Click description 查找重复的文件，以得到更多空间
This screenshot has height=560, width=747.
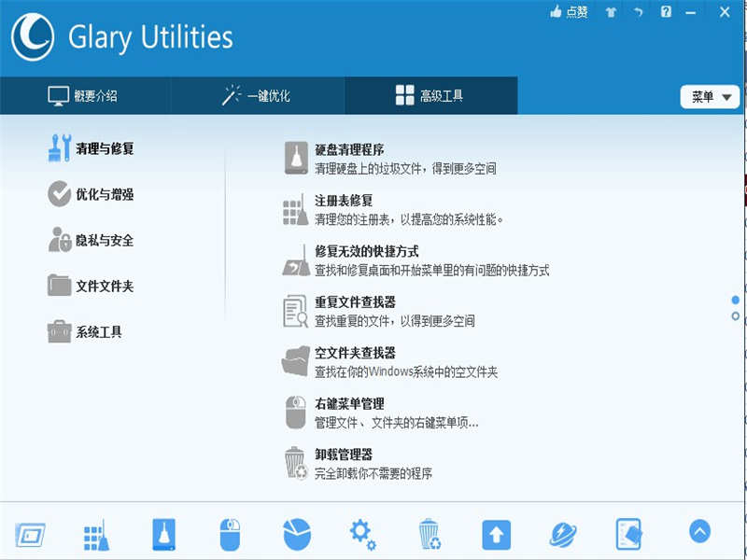394,321
